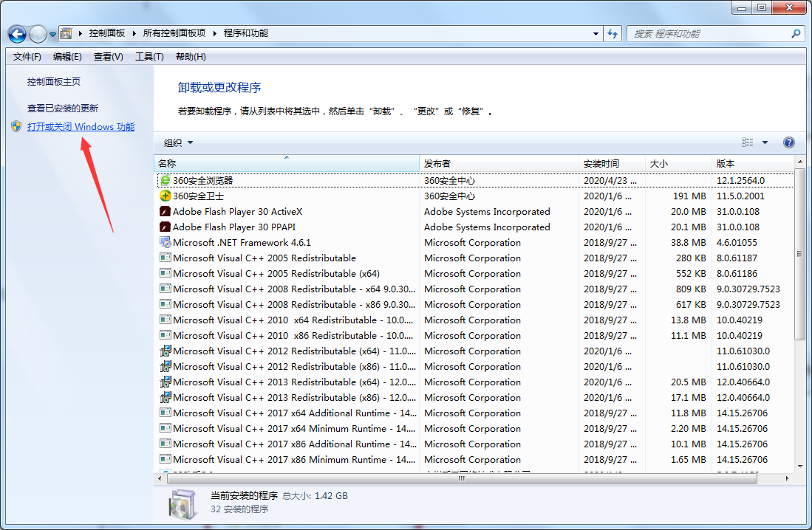The height and width of the screenshot is (530, 812).
Task: Click the Help question mark icon
Action: pyautogui.click(x=789, y=142)
